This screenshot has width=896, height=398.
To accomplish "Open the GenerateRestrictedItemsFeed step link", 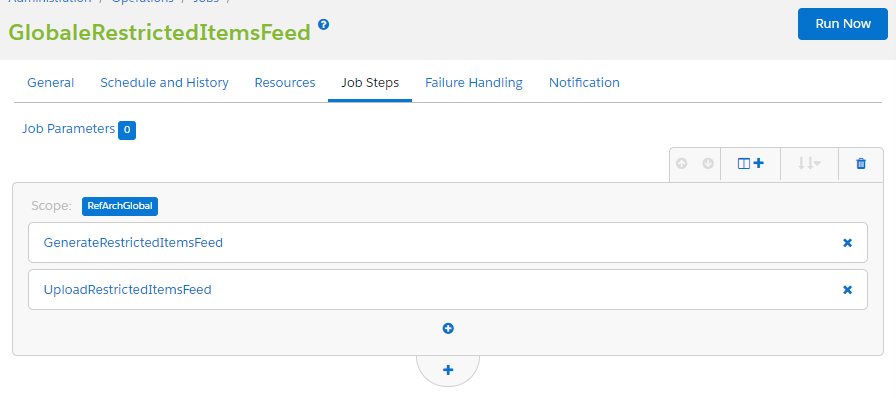I will click(x=133, y=243).
